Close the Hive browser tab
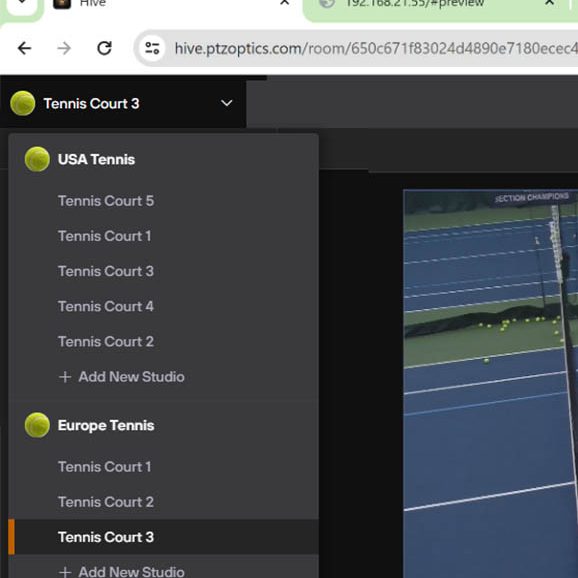This screenshot has height=578, width=578. [x=285, y=2]
